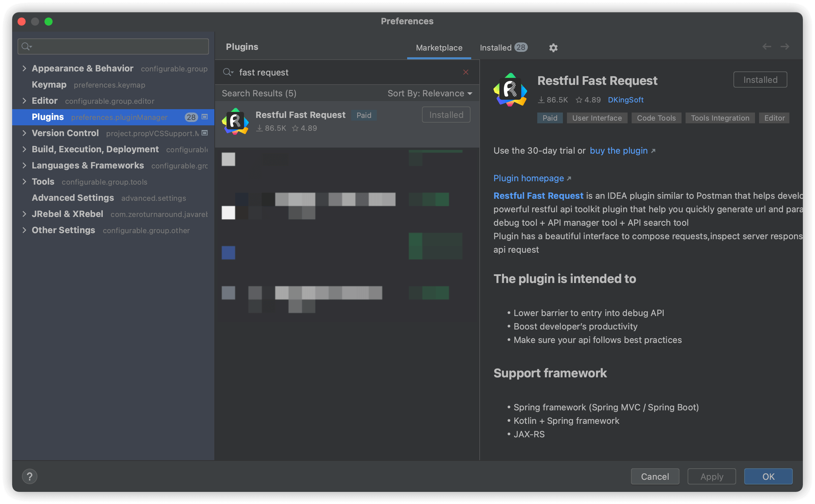Clear the fast request search text
The height and width of the screenshot is (504, 815).
[x=465, y=72]
